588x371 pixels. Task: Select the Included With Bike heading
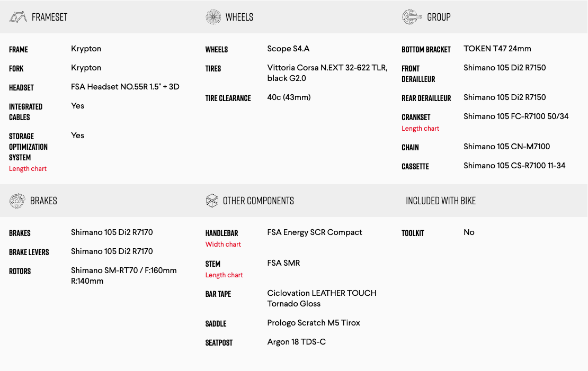tap(441, 201)
